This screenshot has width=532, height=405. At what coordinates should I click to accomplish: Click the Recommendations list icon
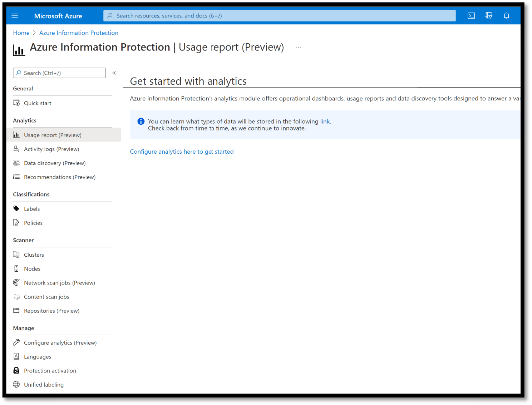16,177
